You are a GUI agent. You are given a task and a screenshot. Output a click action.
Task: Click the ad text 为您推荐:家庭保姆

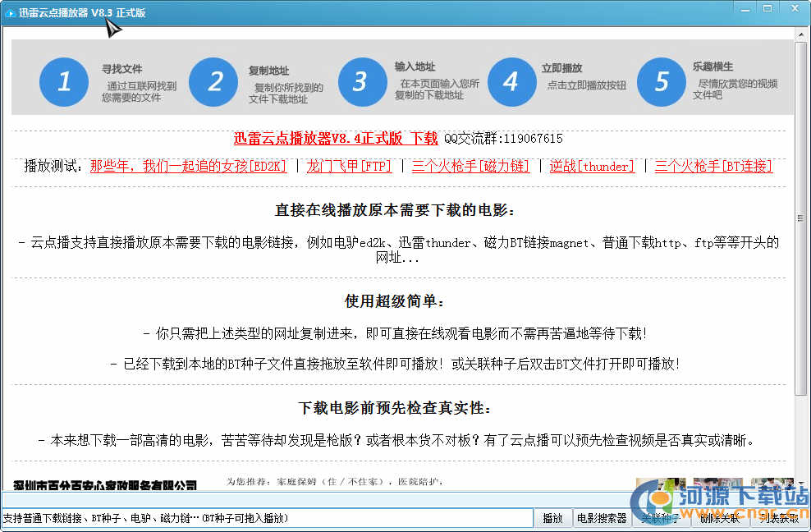point(335,482)
